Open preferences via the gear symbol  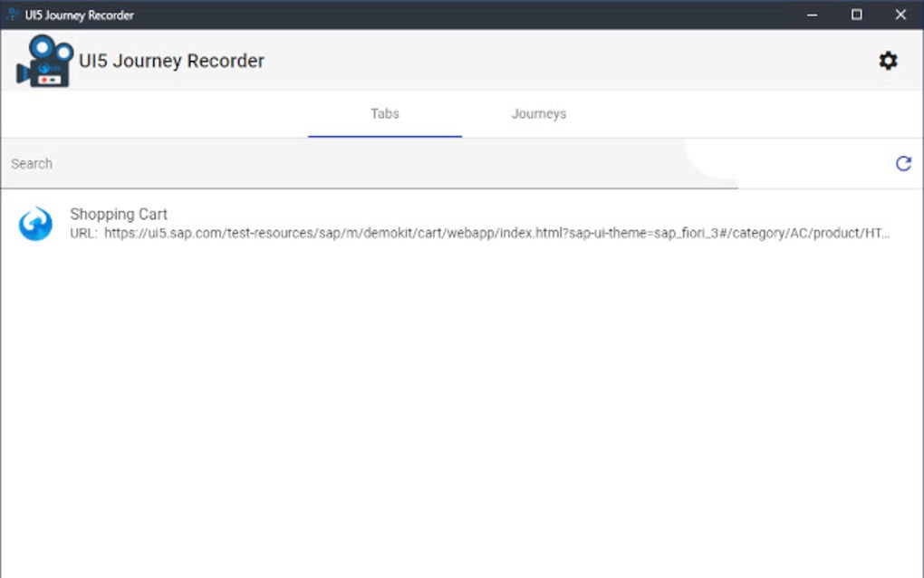(888, 60)
